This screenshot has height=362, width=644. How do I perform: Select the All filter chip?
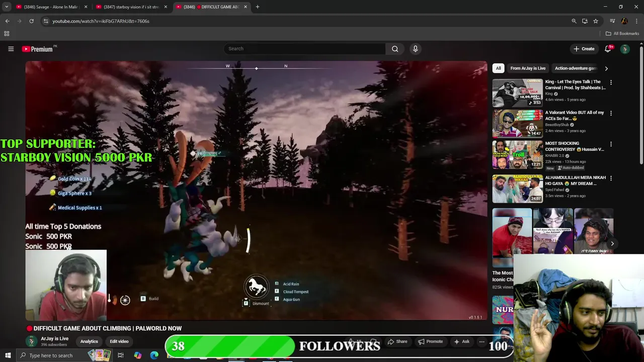(498, 68)
